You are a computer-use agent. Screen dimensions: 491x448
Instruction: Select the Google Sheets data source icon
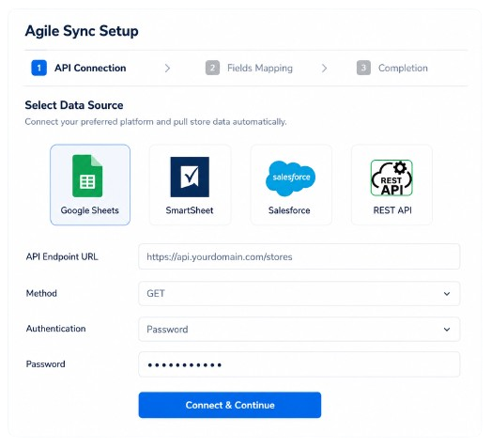coord(87,176)
